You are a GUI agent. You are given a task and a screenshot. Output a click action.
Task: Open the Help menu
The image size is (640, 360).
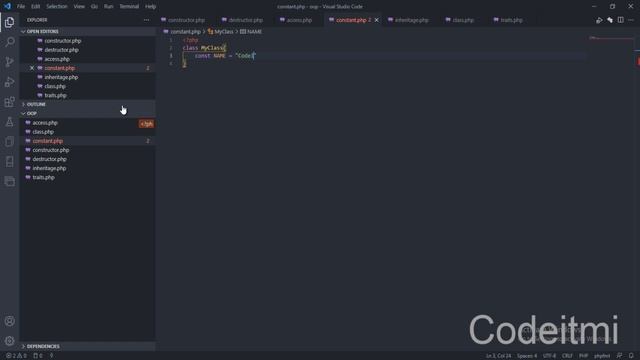click(x=151, y=7)
